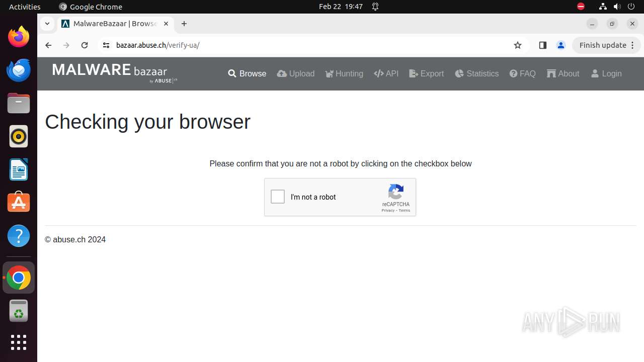Click the abuse.ch 2024 copyright text
This screenshot has width=644, height=362.
(75, 240)
